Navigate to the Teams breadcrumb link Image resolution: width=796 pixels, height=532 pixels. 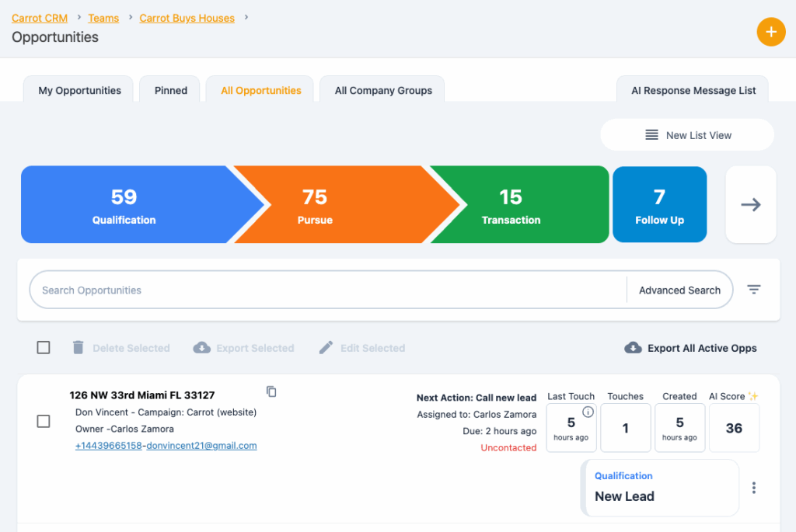click(x=103, y=18)
